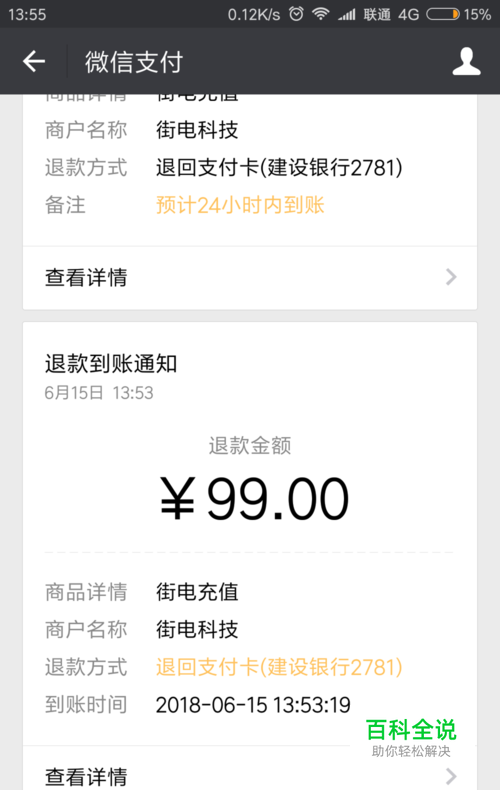Tap 街电科技 merchant name in lower card
Screen dimensions: 500x790
197,630
